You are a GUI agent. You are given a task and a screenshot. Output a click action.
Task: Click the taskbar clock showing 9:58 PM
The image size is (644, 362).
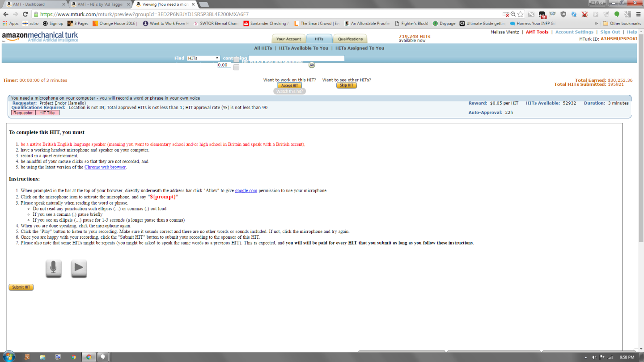pyautogui.click(x=627, y=357)
